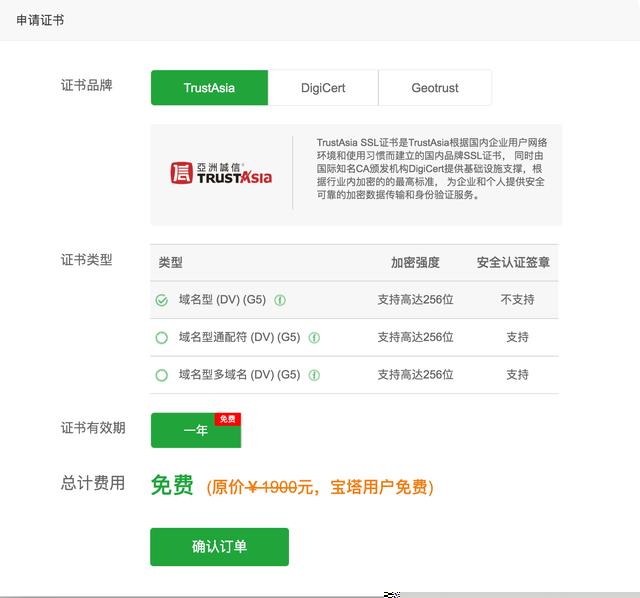Click the 证书品牌 label
Image resolution: width=640 pixels, height=598 pixels.
pyautogui.click(x=87, y=85)
